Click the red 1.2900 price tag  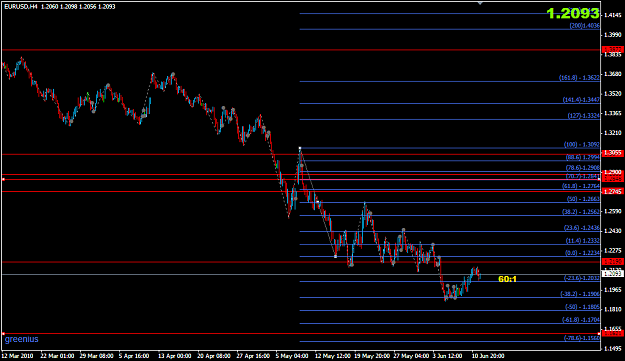pos(613,172)
